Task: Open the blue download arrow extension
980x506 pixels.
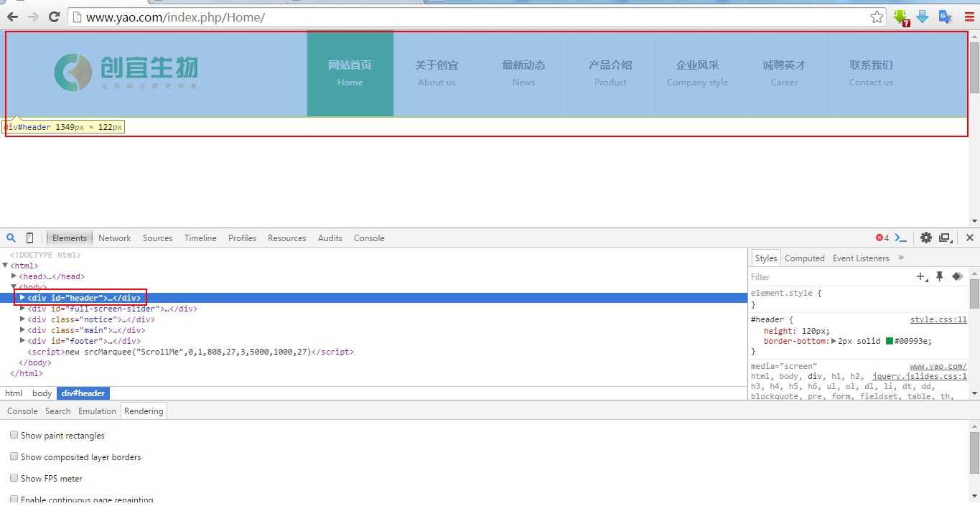Action: [x=923, y=17]
